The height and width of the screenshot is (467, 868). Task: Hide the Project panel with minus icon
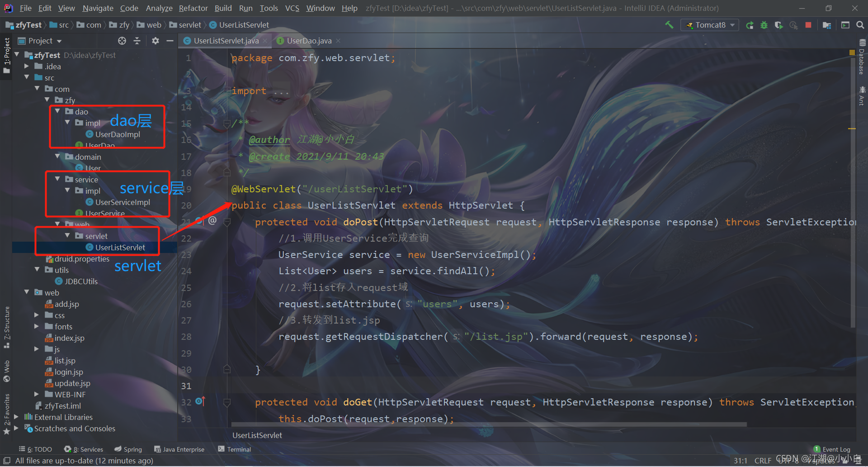coord(170,41)
